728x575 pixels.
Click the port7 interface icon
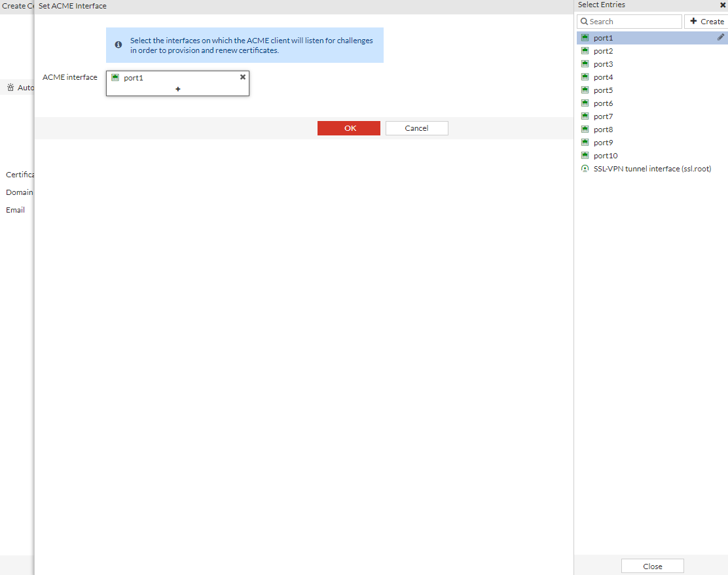point(585,116)
